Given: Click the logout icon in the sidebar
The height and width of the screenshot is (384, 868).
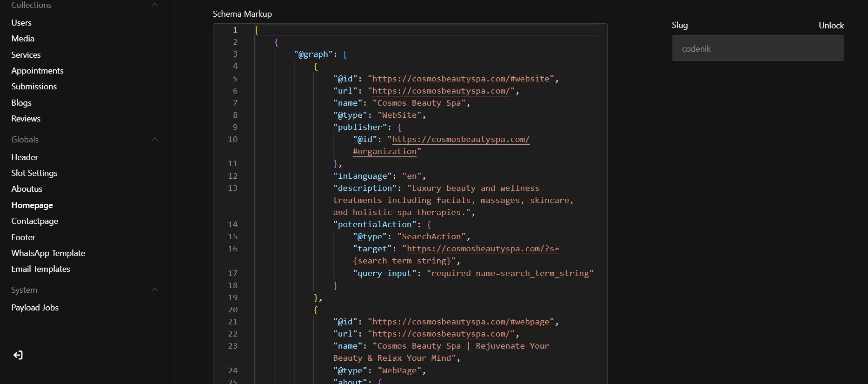Looking at the screenshot, I should [x=18, y=356].
